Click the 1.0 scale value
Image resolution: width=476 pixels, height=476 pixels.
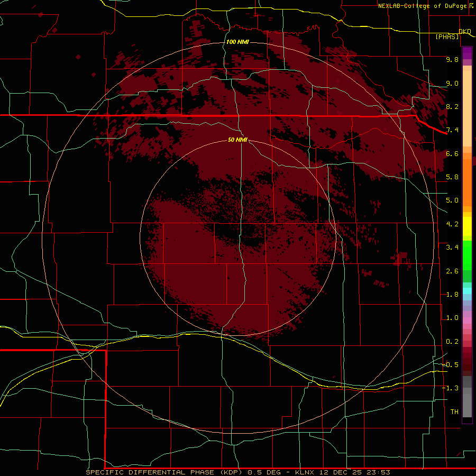(452, 318)
